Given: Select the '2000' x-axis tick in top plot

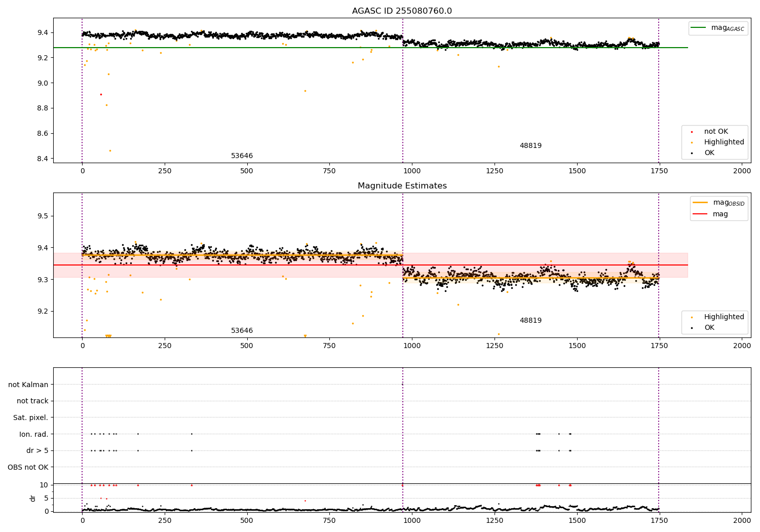Looking at the screenshot, I should tap(742, 171).
